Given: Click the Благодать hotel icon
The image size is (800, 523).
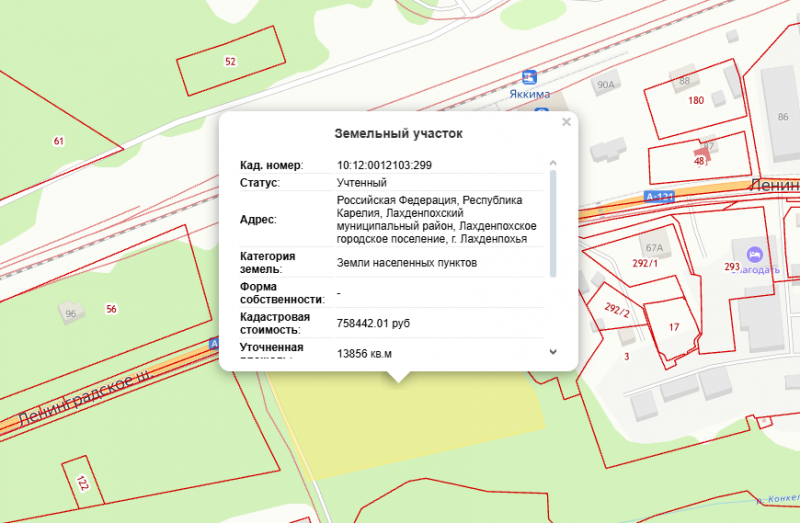Looking at the screenshot, I should tap(754, 254).
